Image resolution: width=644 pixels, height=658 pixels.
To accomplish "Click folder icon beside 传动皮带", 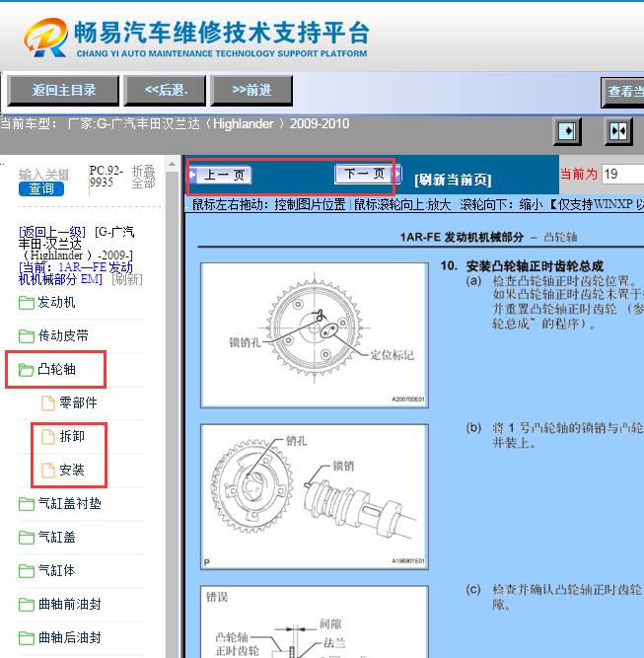I will click(x=26, y=336).
